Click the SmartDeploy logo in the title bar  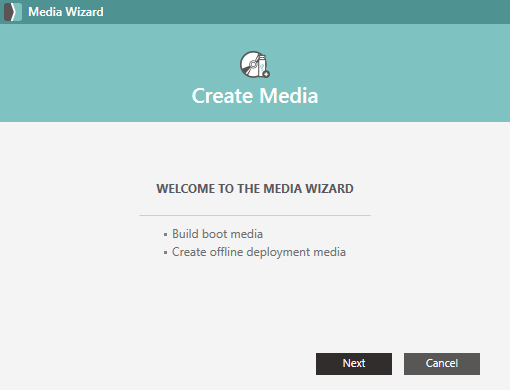coord(13,12)
